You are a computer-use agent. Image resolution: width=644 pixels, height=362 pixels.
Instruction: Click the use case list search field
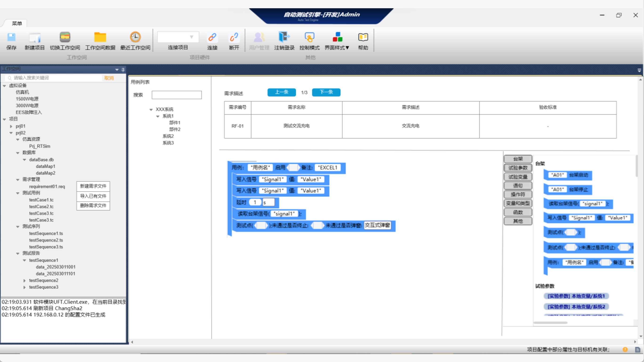(177, 95)
